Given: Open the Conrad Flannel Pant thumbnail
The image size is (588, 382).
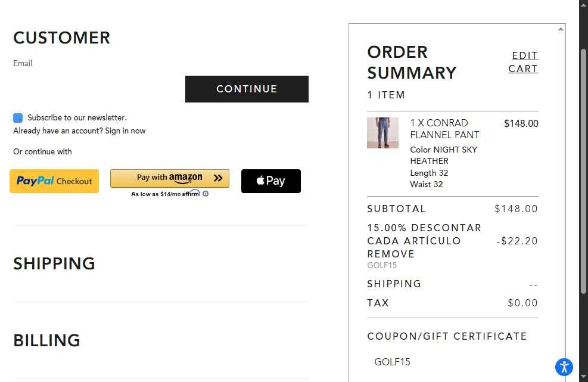Looking at the screenshot, I should point(382,133).
